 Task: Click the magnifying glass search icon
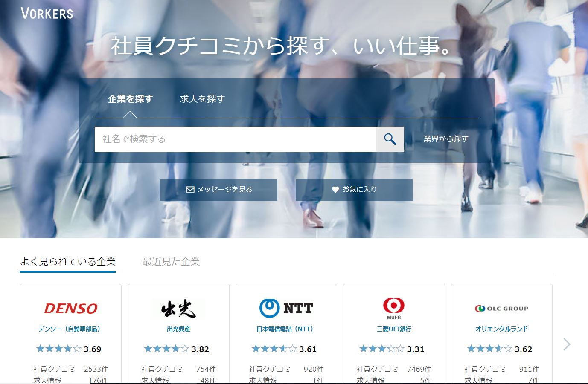(x=390, y=139)
